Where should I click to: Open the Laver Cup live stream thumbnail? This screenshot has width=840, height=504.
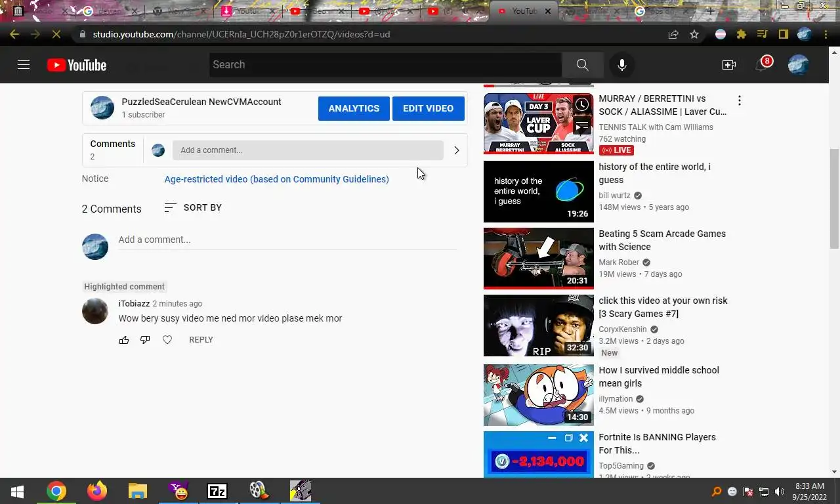click(x=538, y=123)
